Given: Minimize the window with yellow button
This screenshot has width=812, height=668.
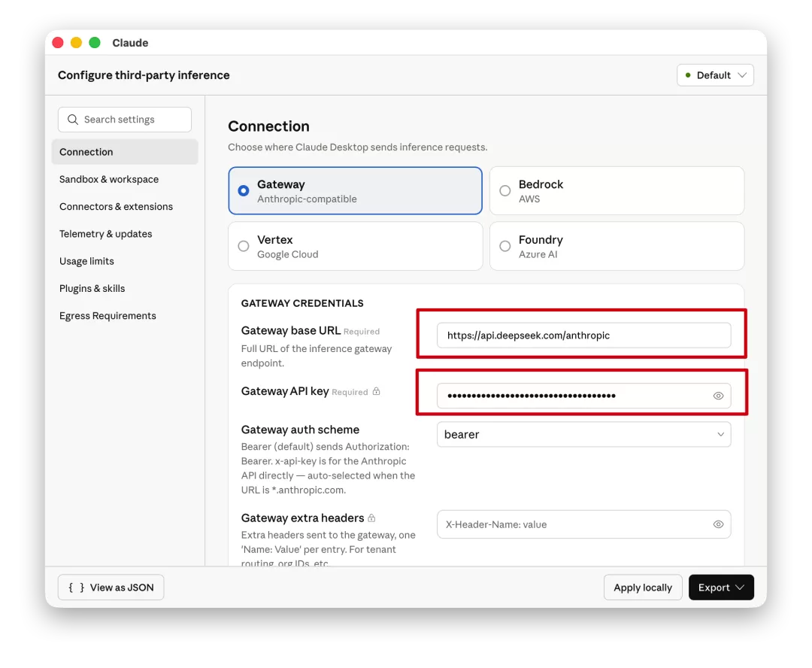Looking at the screenshot, I should coord(76,42).
